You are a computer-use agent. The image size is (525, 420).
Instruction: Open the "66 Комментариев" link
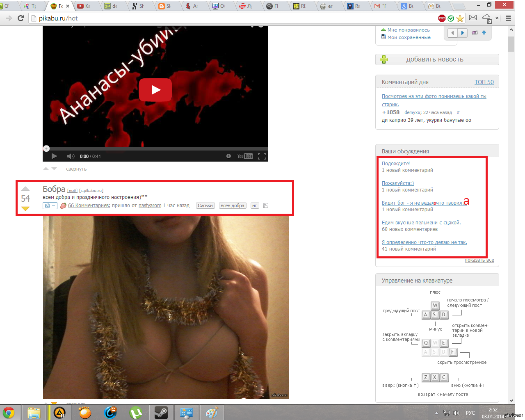point(88,205)
